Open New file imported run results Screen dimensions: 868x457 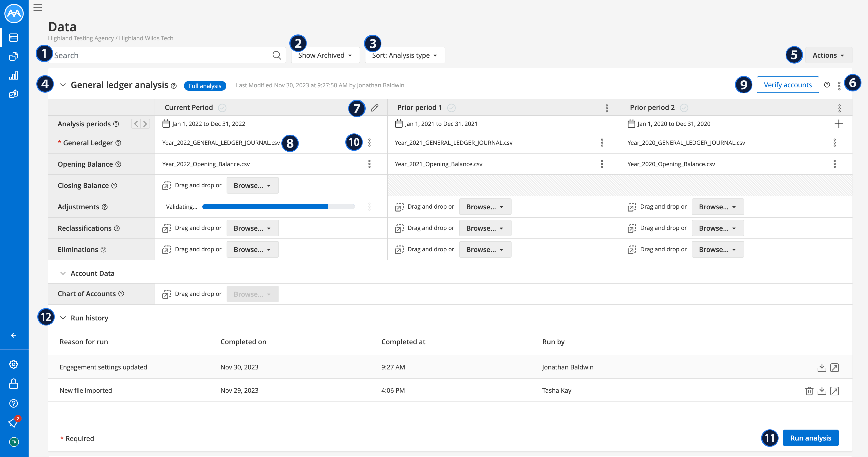click(x=834, y=391)
